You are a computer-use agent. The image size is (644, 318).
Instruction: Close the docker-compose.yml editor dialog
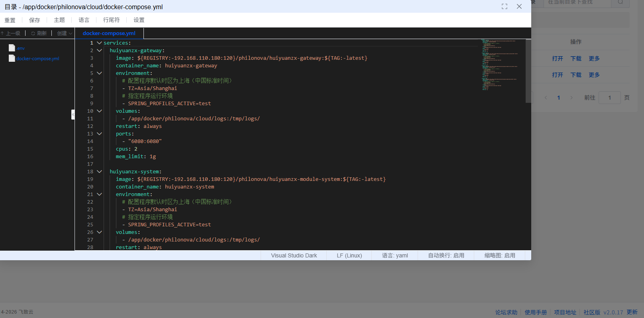(519, 6)
